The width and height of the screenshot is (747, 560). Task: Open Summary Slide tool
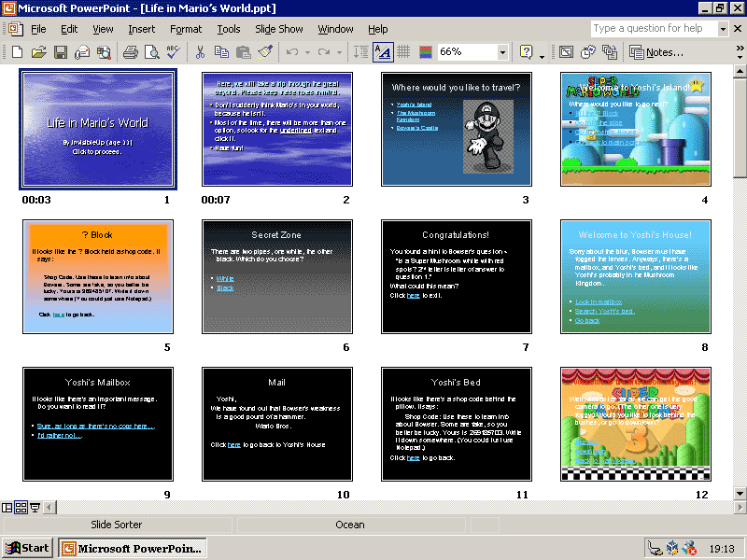point(610,52)
